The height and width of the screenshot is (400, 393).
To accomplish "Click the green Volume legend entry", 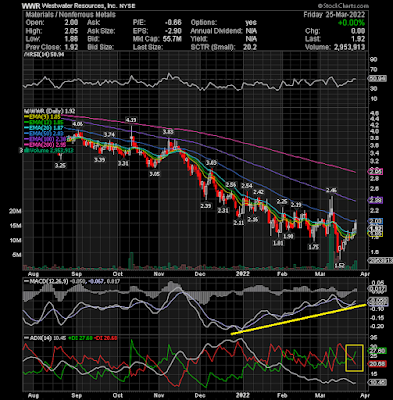I will (49, 151).
